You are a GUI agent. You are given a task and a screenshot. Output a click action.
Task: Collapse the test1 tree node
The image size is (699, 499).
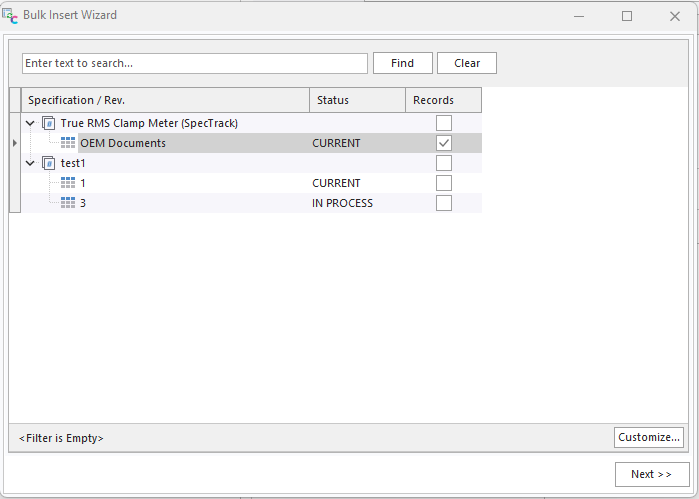point(30,163)
